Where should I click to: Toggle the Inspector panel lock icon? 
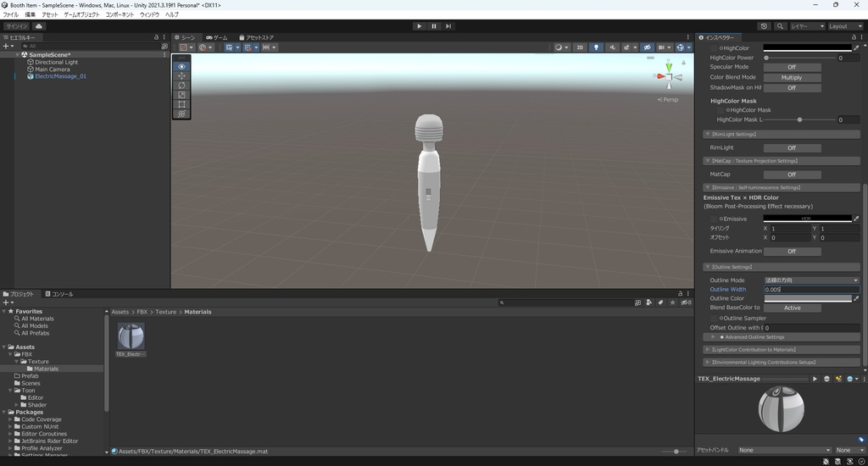pos(854,37)
